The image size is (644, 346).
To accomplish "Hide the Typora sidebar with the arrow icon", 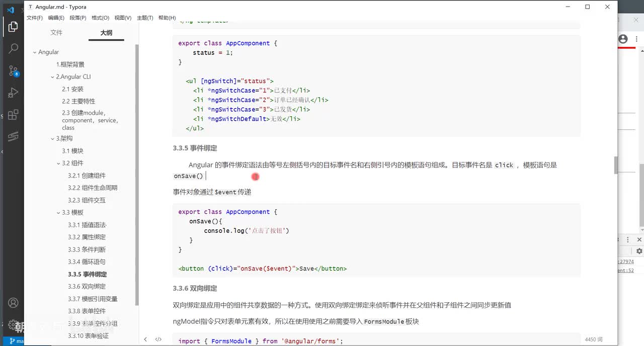I will coord(145,339).
